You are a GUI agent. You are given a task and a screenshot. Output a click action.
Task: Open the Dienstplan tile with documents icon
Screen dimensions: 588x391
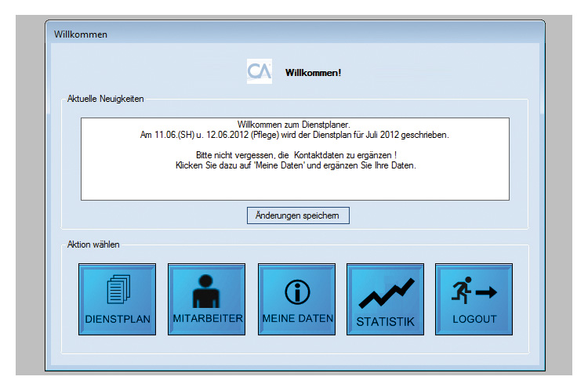[117, 299]
